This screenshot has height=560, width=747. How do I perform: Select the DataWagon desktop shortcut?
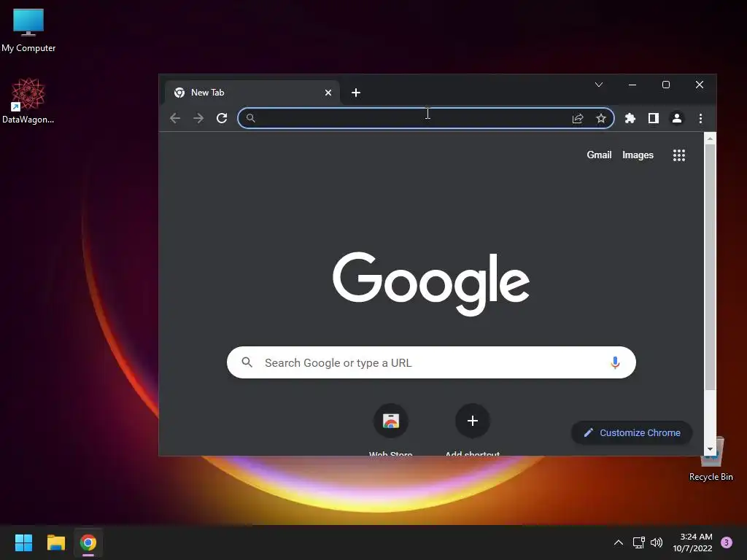click(28, 101)
